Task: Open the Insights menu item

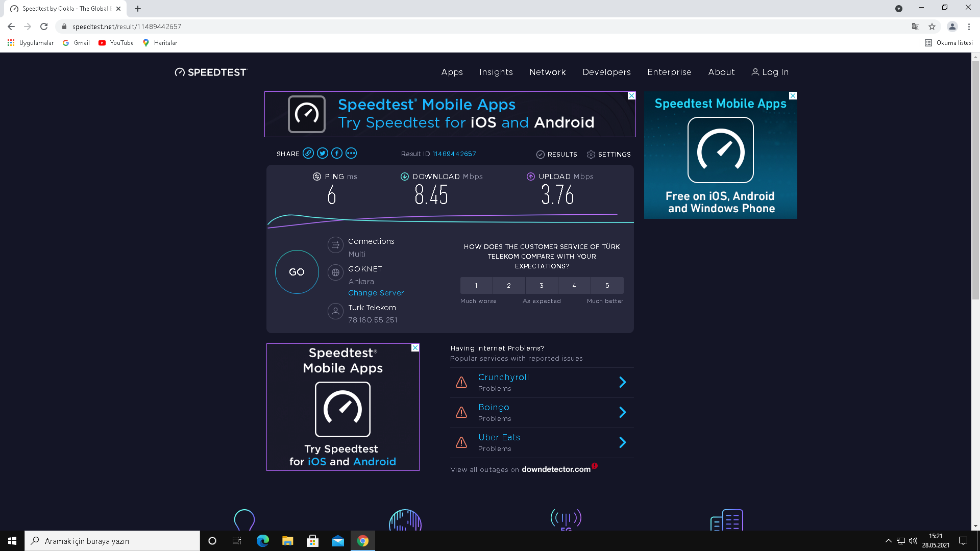Action: (496, 72)
